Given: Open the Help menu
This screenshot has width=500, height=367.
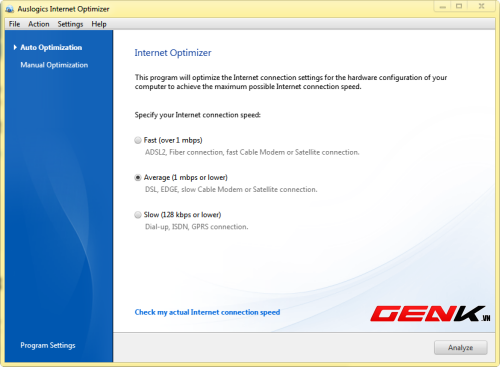Looking at the screenshot, I should click(99, 24).
